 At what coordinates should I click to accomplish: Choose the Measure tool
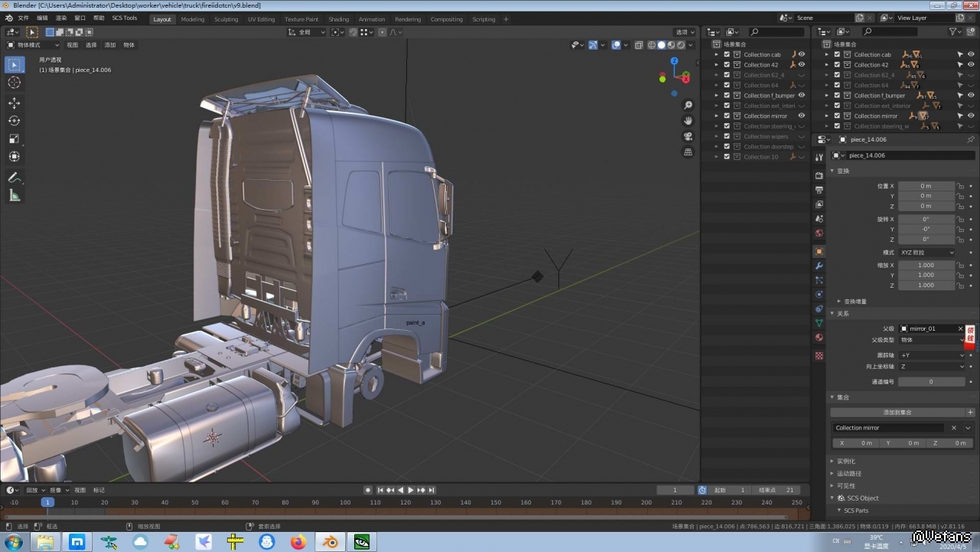click(x=15, y=196)
